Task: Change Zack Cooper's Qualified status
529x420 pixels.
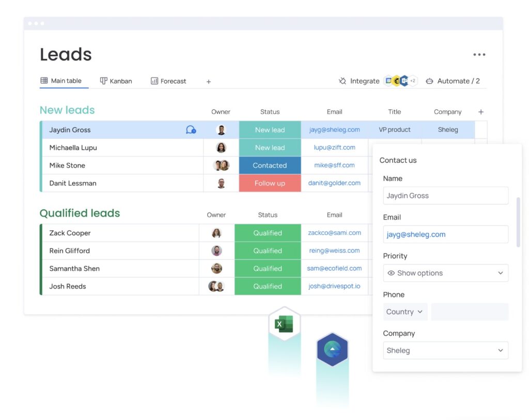Action: click(x=268, y=233)
